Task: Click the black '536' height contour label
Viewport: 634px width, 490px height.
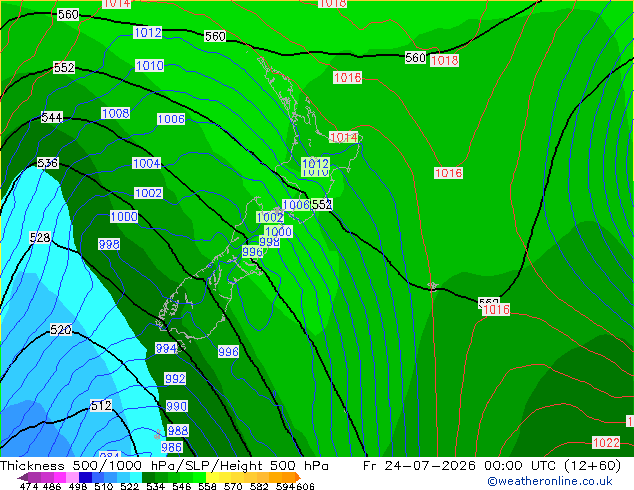Action: (x=48, y=163)
